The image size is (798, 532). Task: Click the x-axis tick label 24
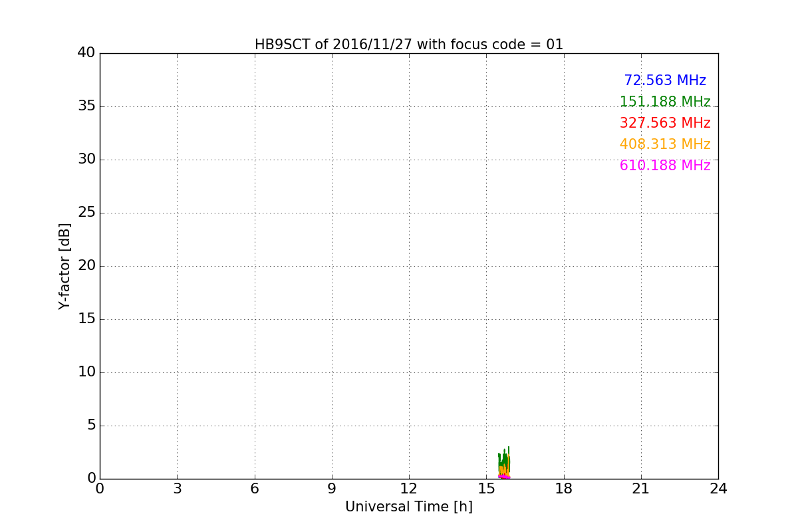[x=718, y=489]
